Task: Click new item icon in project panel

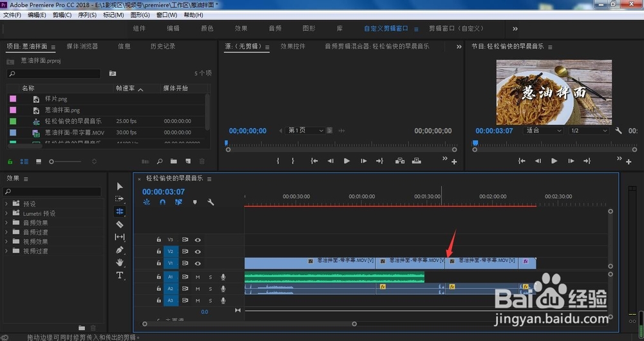Action: 187,161
